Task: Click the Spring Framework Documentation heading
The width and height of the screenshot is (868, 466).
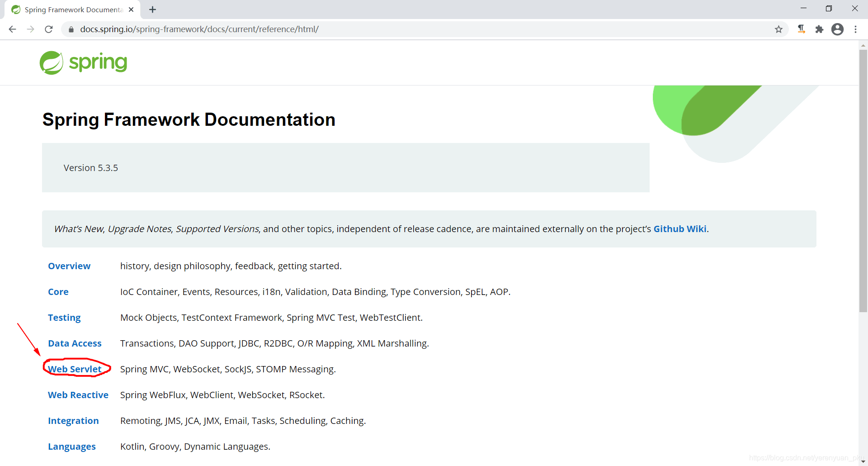Action: (x=189, y=119)
